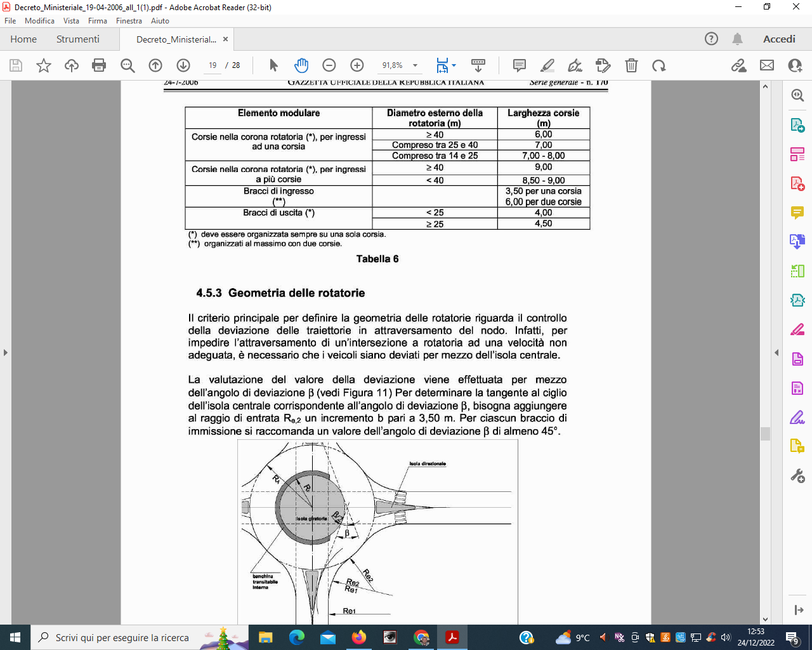Open the Aiuto menu
The width and height of the screenshot is (812, 650).
(x=160, y=21)
